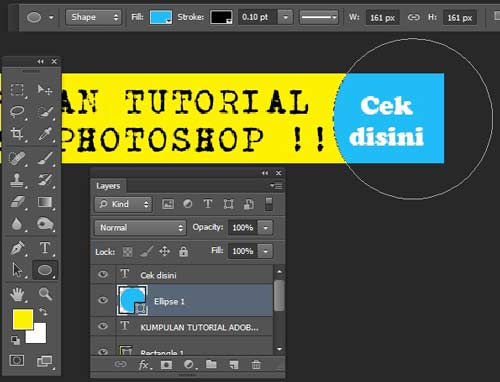Toggle lock image pixels
Screen dimensions: 500x382
[146, 251]
